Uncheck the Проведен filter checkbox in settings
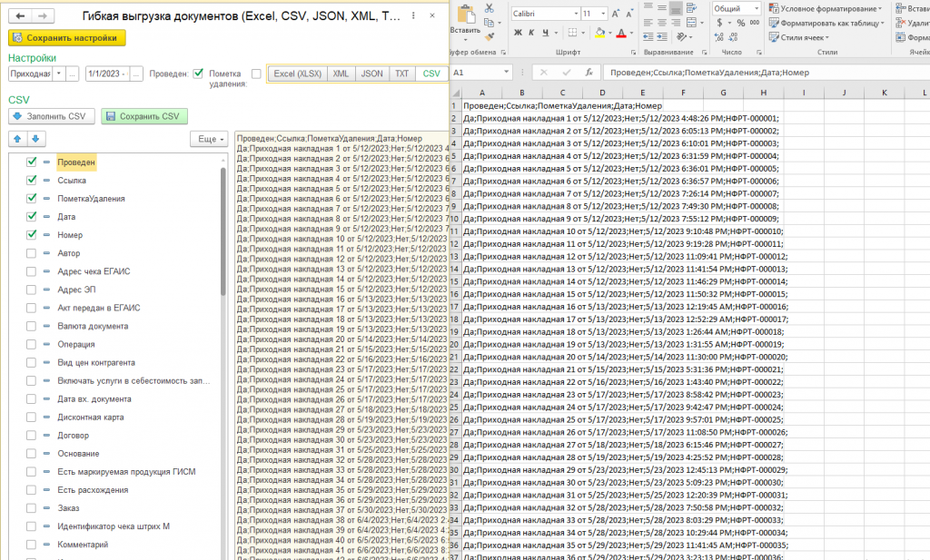This screenshot has width=930, height=560. click(198, 74)
